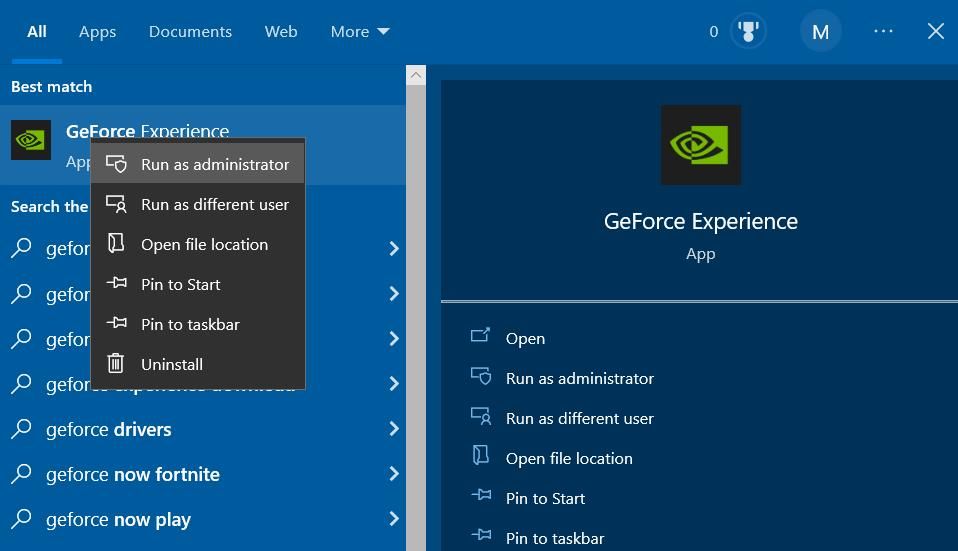Viewport: 958px width, 551px height.
Task: Click folder icon beside details pane Open file location
Action: coord(481,454)
